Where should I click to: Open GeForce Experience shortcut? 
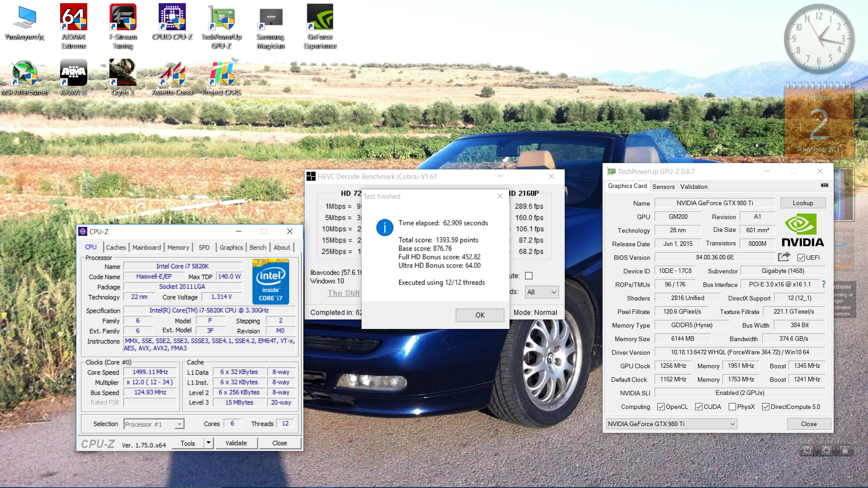pos(320,26)
